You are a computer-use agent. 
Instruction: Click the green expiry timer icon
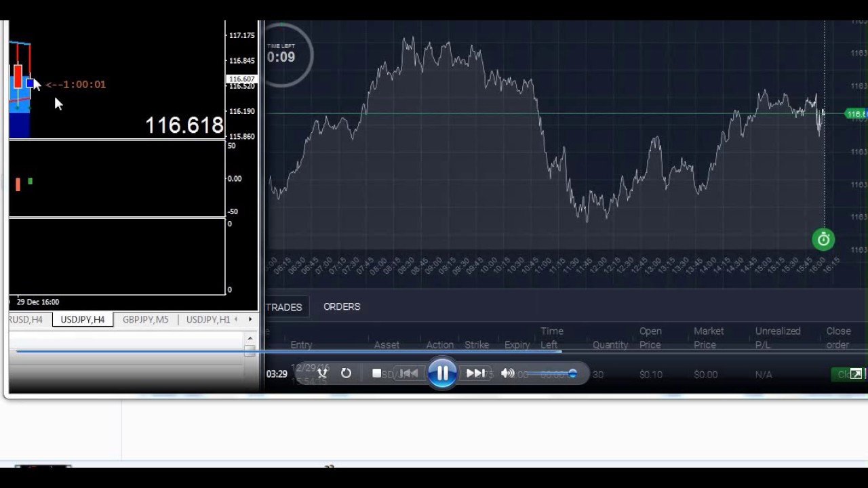[823, 239]
